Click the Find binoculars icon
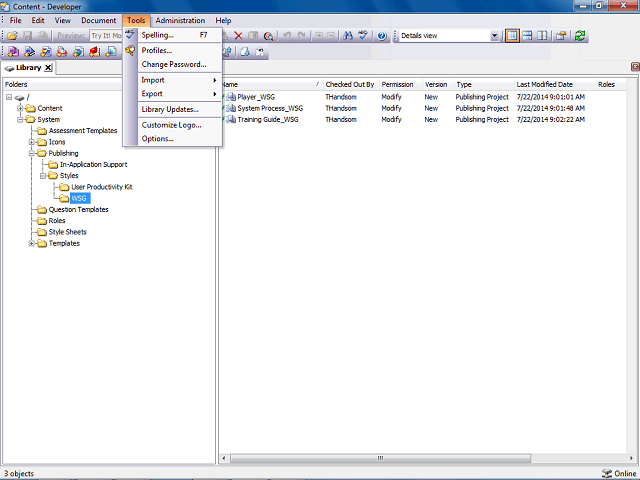Viewport: 640px width, 480px height. (348, 36)
